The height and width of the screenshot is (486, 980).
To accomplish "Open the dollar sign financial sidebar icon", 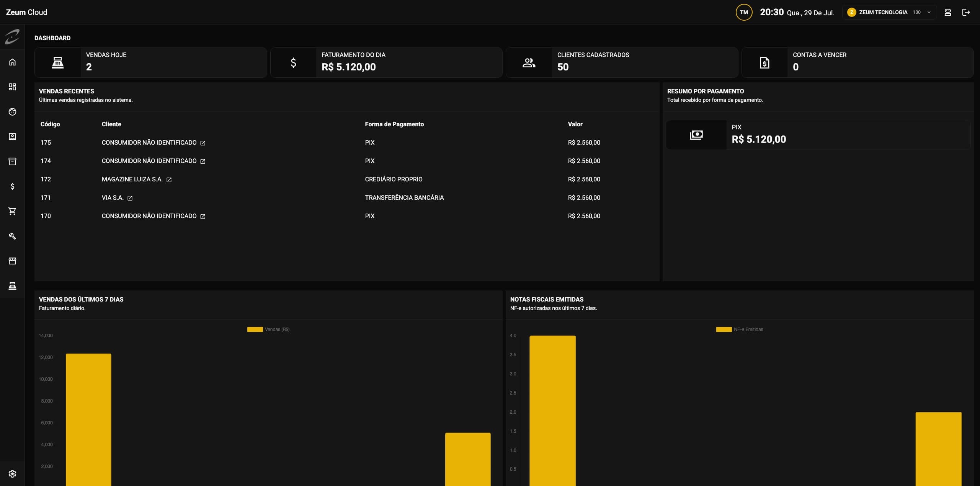I will [12, 186].
